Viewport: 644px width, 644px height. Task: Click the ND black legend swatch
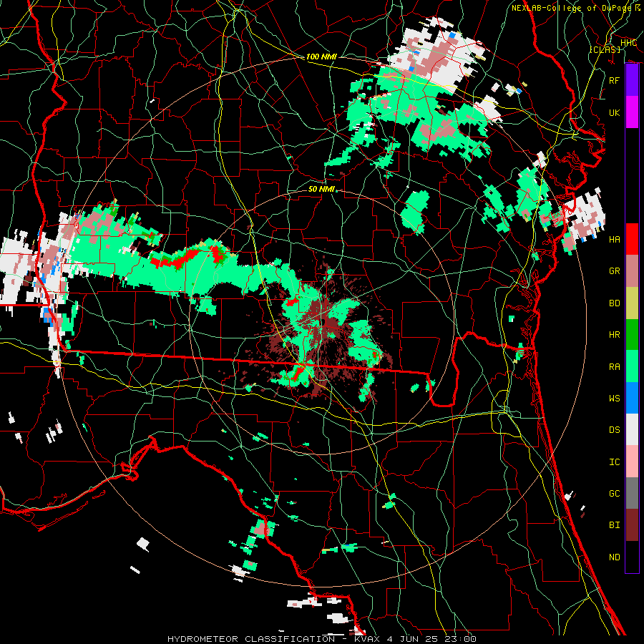[632, 557]
